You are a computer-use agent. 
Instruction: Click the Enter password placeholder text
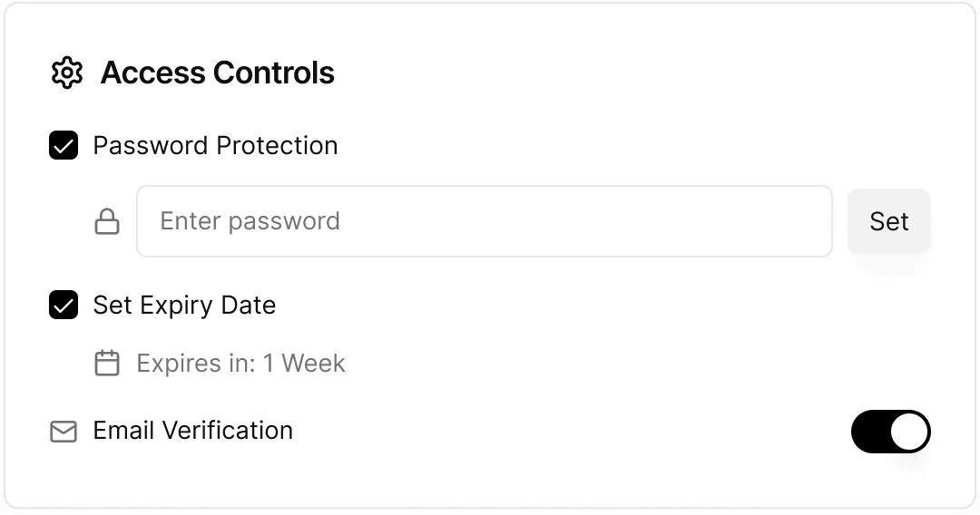point(250,221)
